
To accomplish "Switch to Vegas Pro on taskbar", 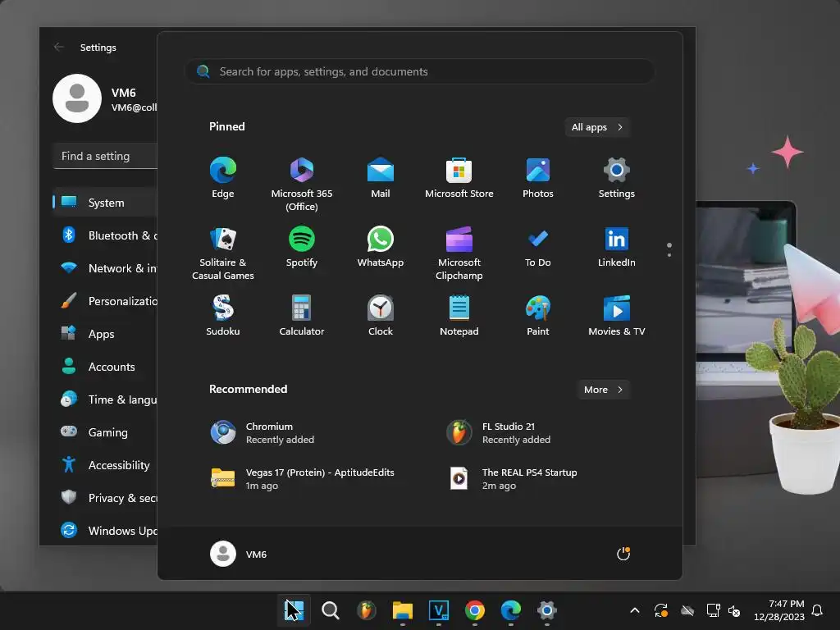I will 439,610.
